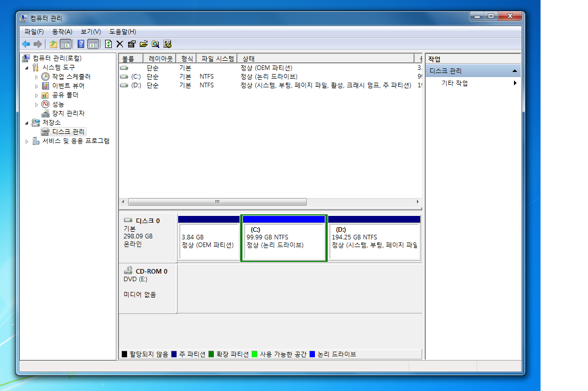Open the 도움말(H) menu
Image resolution: width=588 pixels, height=391 pixels.
coord(122,32)
